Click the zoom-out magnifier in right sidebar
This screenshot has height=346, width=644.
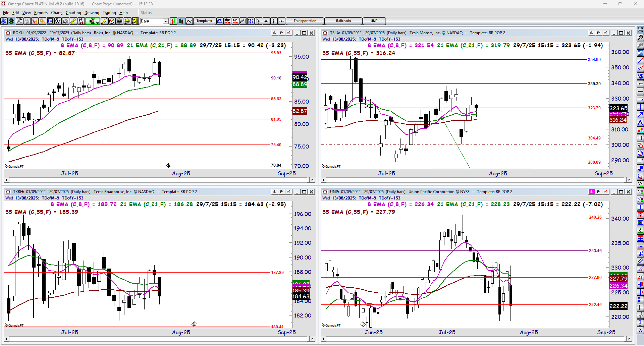pos(640,45)
